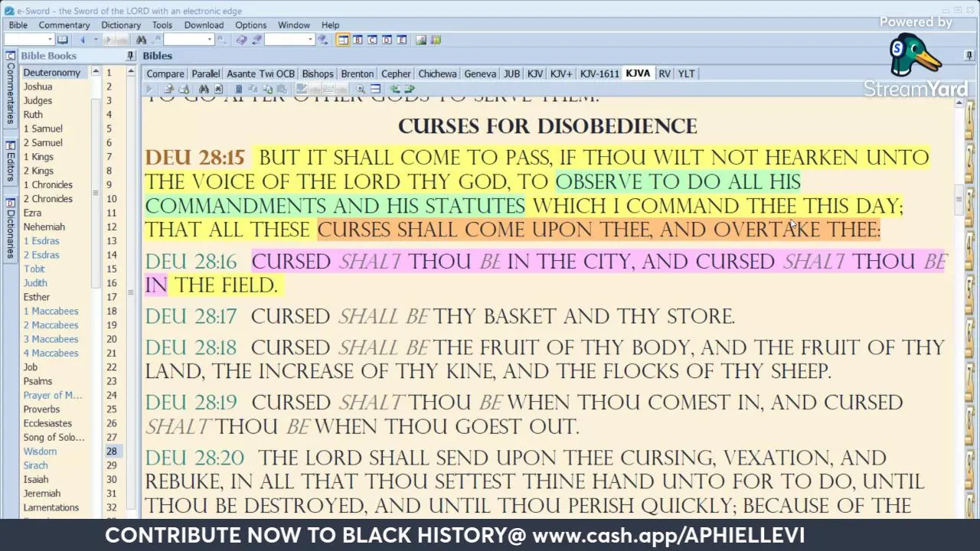980x551 pixels.
Task: Click the default layout icon highlighted in orange
Action: tap(343, 40)
